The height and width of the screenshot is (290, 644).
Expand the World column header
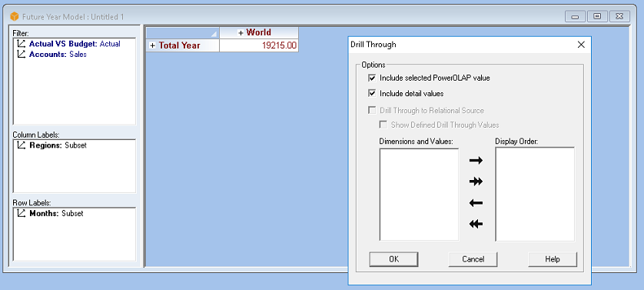(241, 33)
